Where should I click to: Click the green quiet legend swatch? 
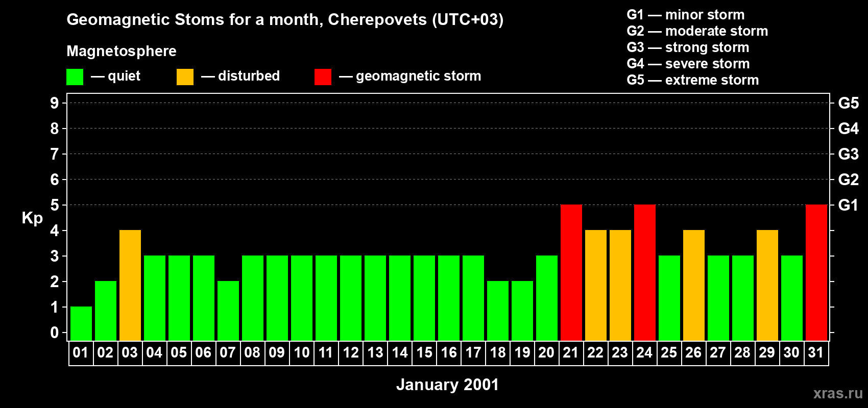(x=75, y=77)
